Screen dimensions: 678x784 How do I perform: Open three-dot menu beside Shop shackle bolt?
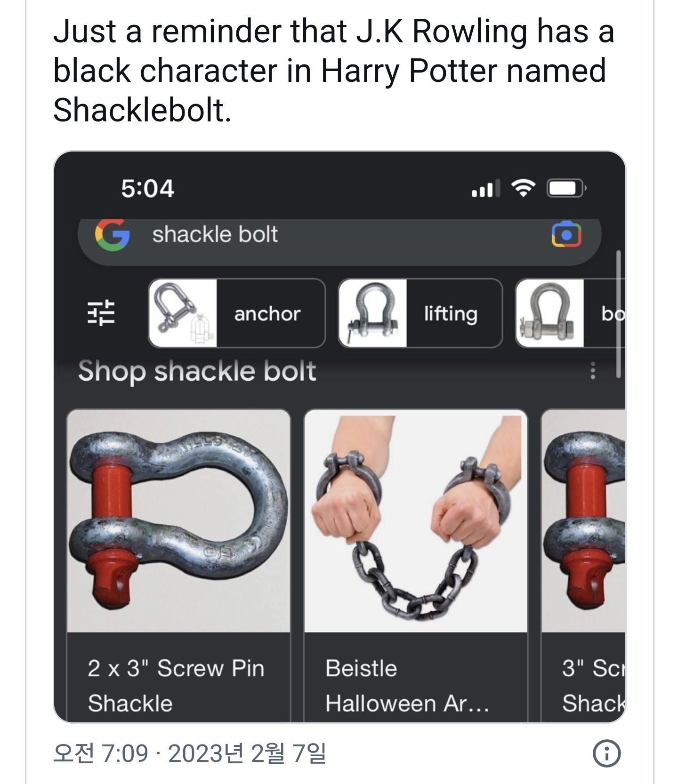click(593, 371)
